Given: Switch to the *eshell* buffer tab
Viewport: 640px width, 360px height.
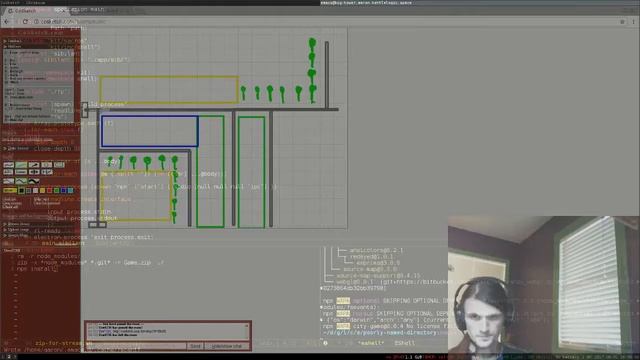Looking at the screenshot, I should pos(371,343).
